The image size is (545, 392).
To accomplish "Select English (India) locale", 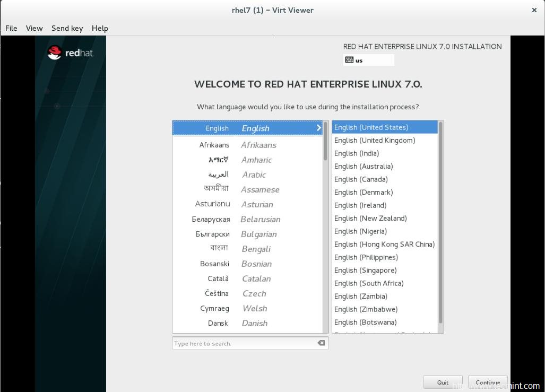I will tap(357, 153).
